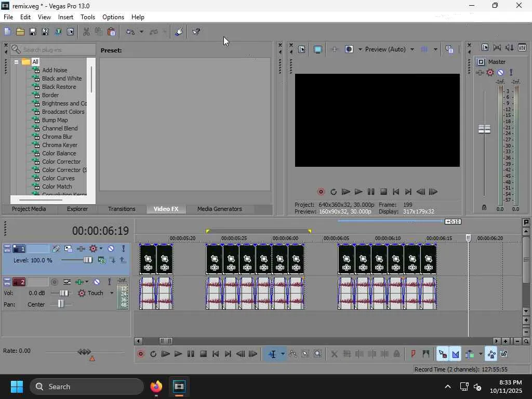Save the project with the floppy disk icon
This screenshot has width=532, height=399.
(33, 32)
